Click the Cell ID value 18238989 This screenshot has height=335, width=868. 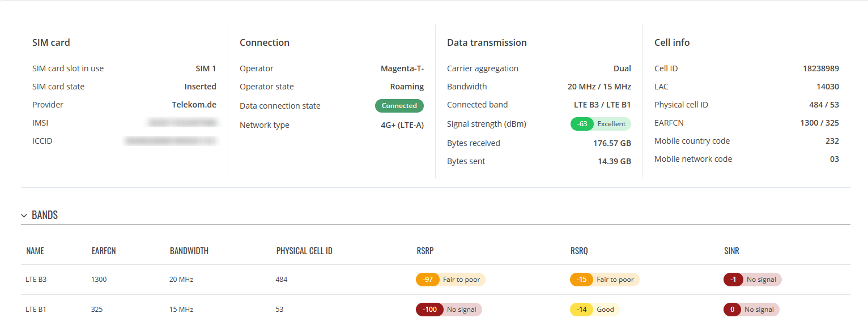821,68
